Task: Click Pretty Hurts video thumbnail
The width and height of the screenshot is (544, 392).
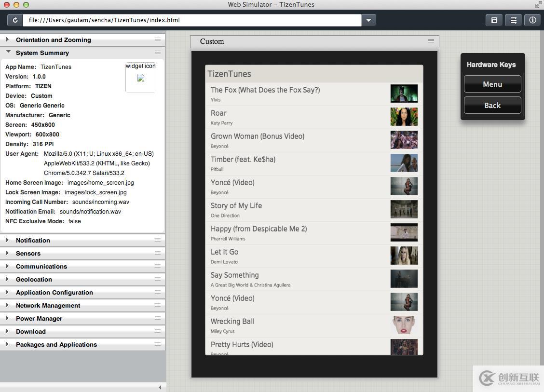Action: point(404,347)
